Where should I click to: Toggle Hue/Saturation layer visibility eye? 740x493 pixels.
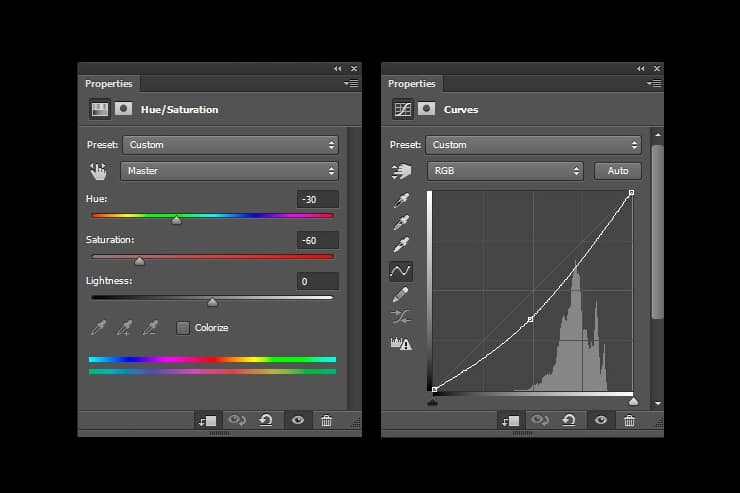297,421
